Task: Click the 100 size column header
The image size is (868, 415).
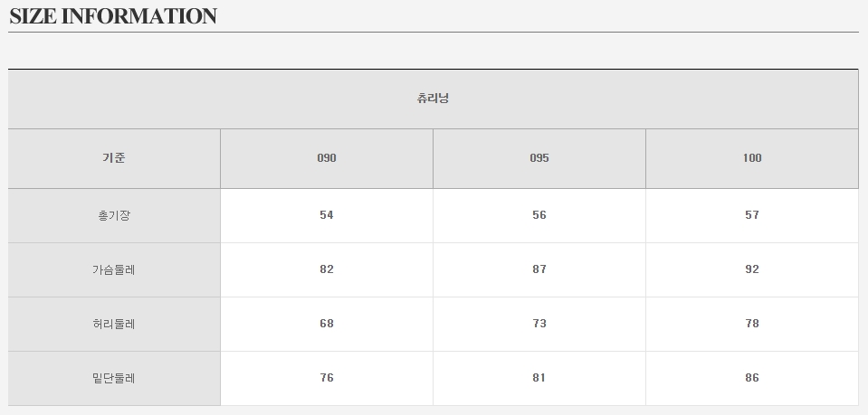Action: pos(752,158)
